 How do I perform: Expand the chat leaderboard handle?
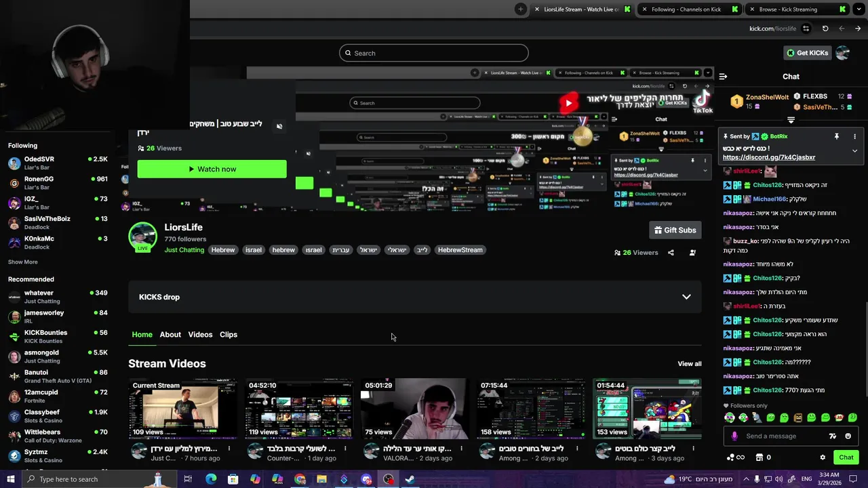pyautogui.click(x=791, y=120)
